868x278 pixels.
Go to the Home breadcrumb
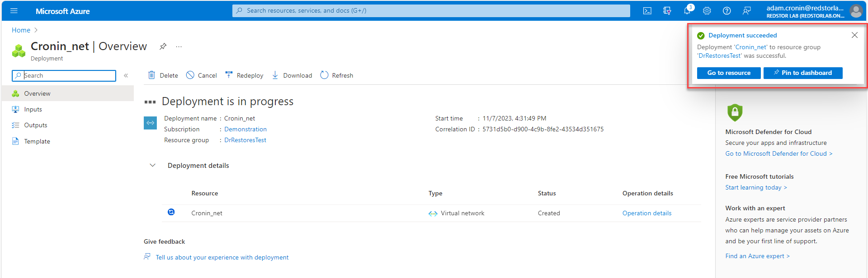21,30
